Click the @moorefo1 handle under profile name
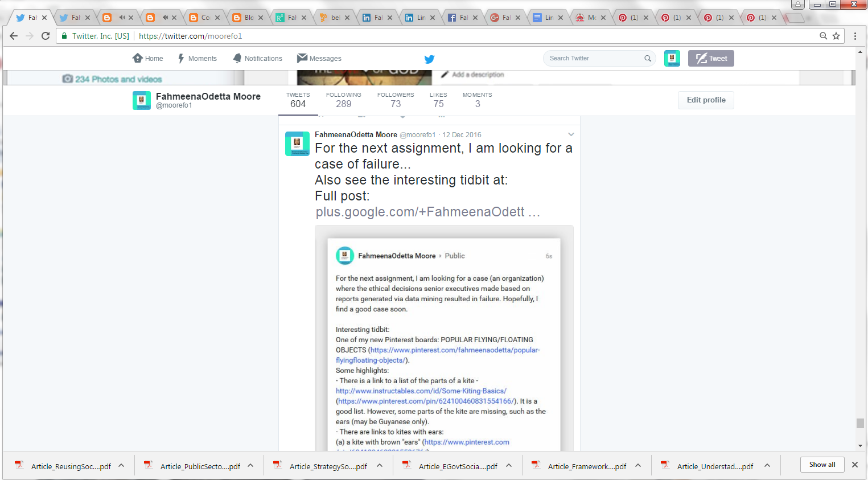The width and height of the screenshot is (868, 480). click(x=174, y=105)
